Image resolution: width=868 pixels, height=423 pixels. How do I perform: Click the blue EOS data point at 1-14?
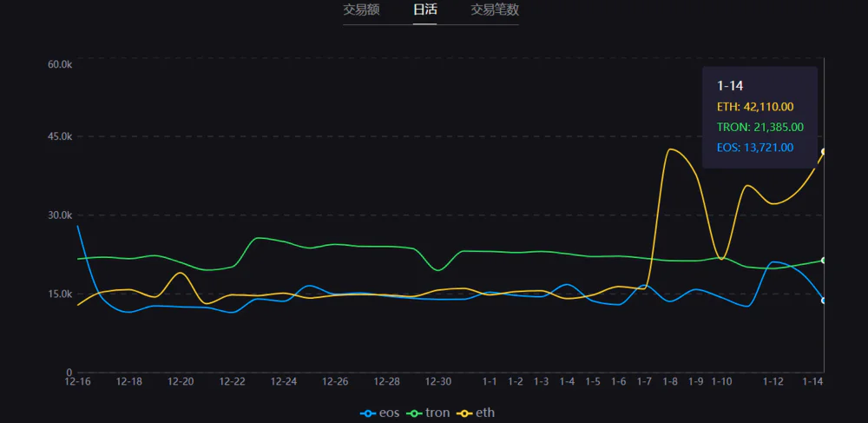[823, 301]
